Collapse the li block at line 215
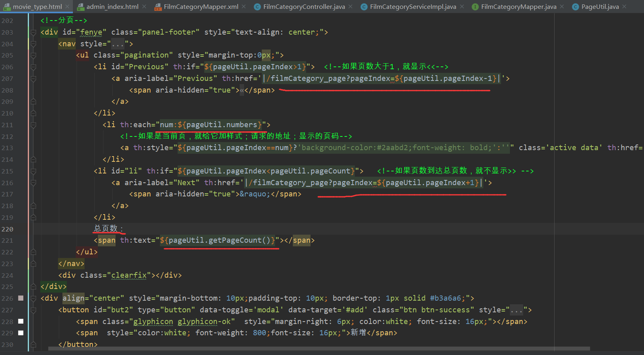The height and width of the screenshot is (355, 644). [33, 171]
